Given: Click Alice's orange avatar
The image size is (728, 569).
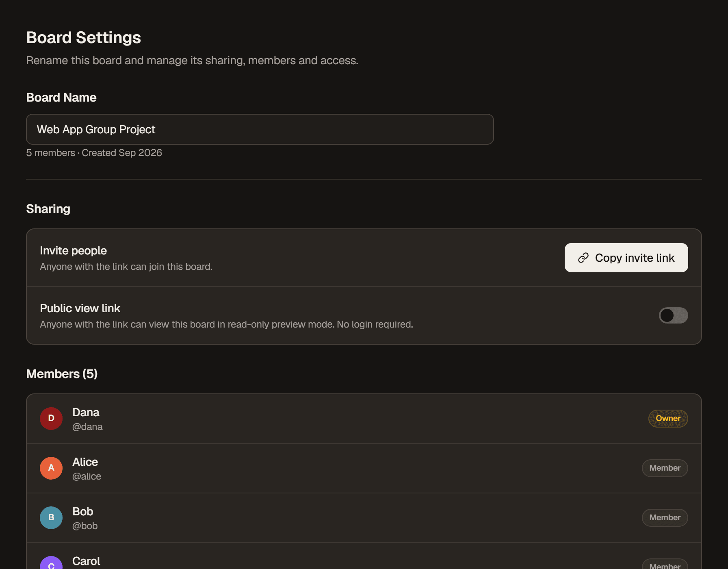Looking at the screenshot, I should pyautogui.click(x=51, y=468).
